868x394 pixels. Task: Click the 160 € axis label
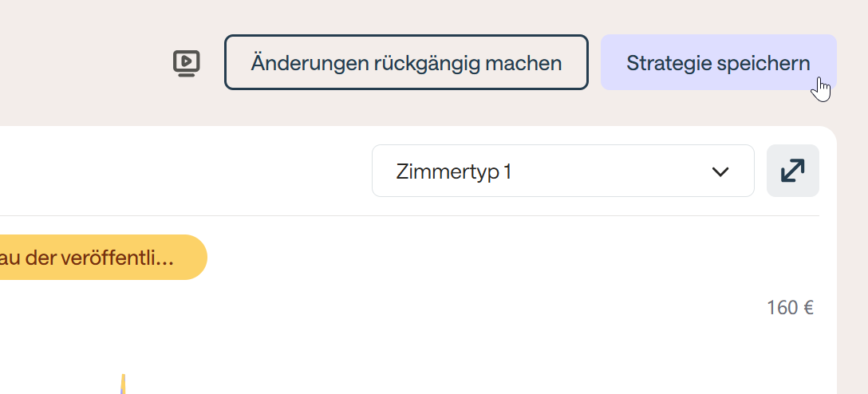coord(790,308)
